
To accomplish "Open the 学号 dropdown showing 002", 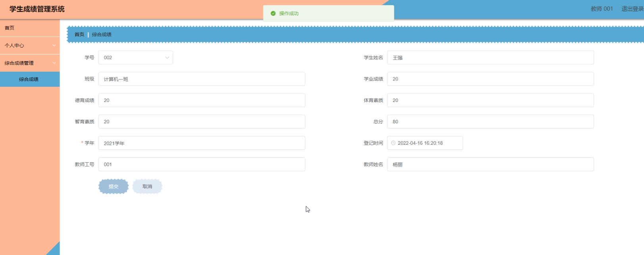I will click(x=136, y=58).
